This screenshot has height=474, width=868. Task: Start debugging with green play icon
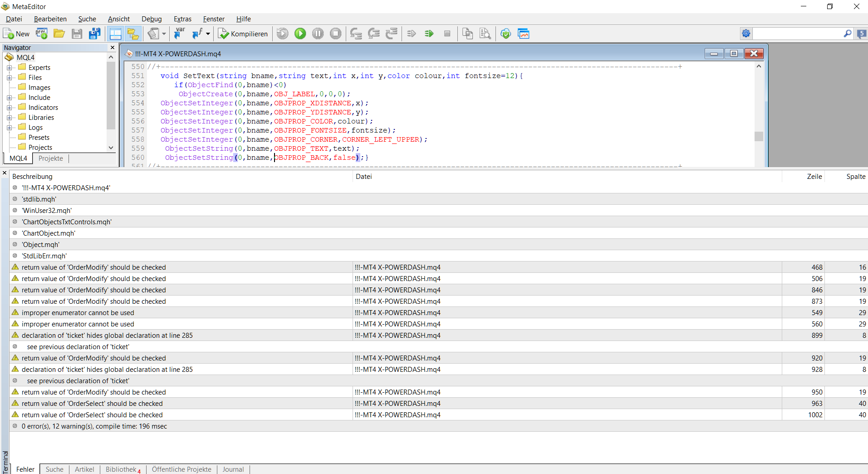coord(300,34)
